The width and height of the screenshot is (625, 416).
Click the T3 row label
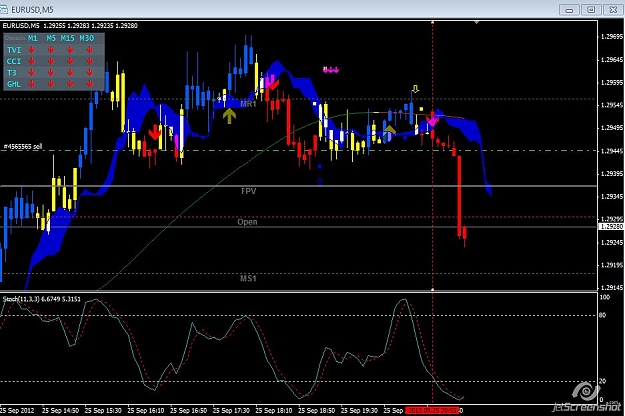point(12,73)
